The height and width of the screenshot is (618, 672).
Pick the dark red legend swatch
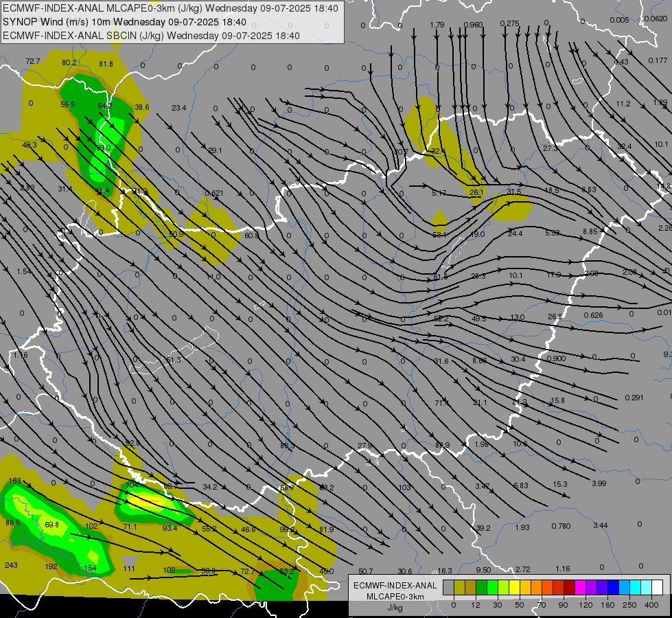(569, 587)
